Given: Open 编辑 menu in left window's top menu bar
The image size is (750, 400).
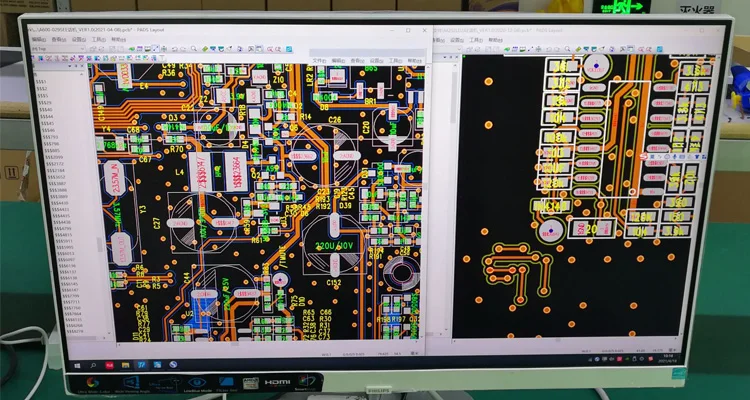Looking at the screenshot, I should click(x=39, y=40).
